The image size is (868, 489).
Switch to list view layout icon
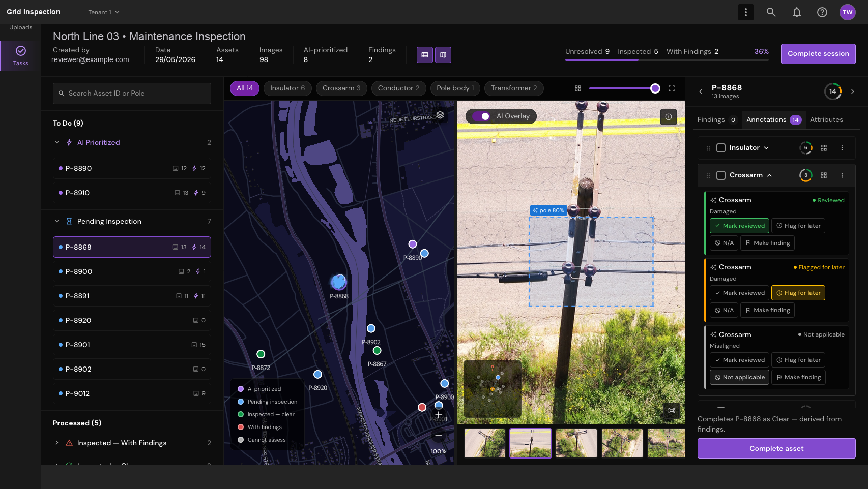coord(425,55)
